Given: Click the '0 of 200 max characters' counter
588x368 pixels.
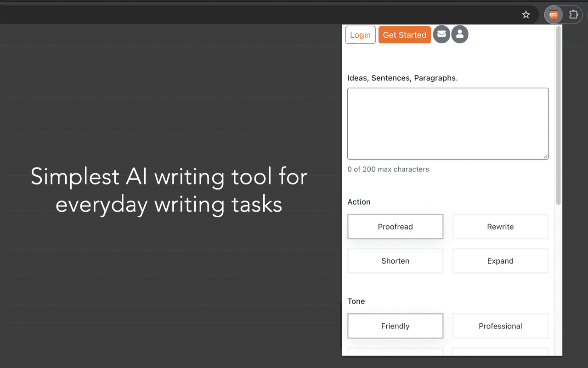Looking at the screenshot, I should 388,169.
